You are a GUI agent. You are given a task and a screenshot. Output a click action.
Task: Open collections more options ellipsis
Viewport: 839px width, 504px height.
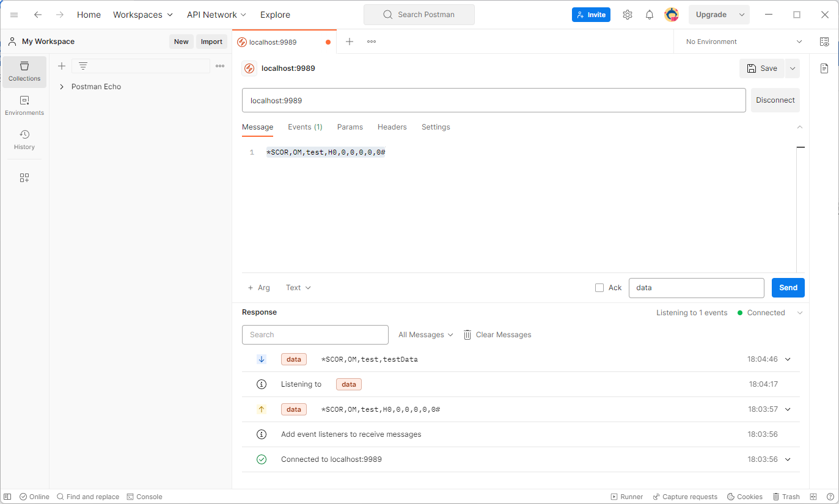(220, 66)
